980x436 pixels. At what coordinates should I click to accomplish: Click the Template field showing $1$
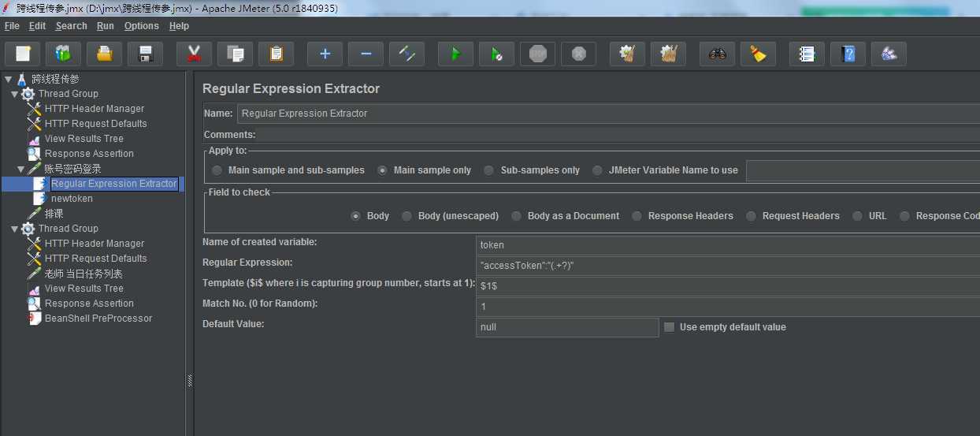point(728,285)
